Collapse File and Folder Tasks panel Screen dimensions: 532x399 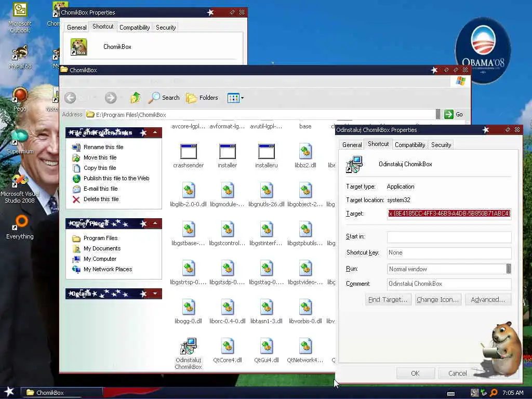point(155,132)
